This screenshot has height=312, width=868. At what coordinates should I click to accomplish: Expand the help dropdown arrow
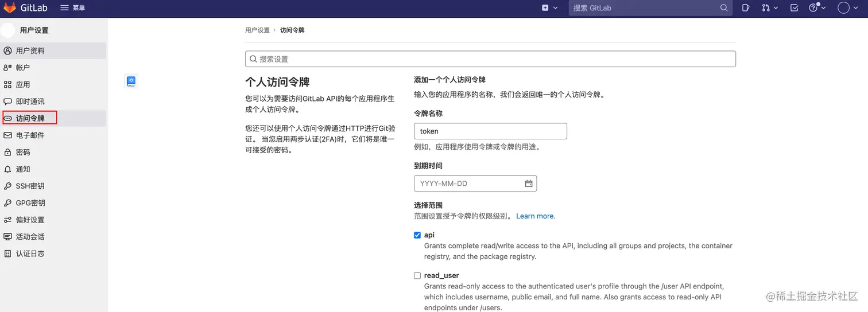(x=823, y=8)
